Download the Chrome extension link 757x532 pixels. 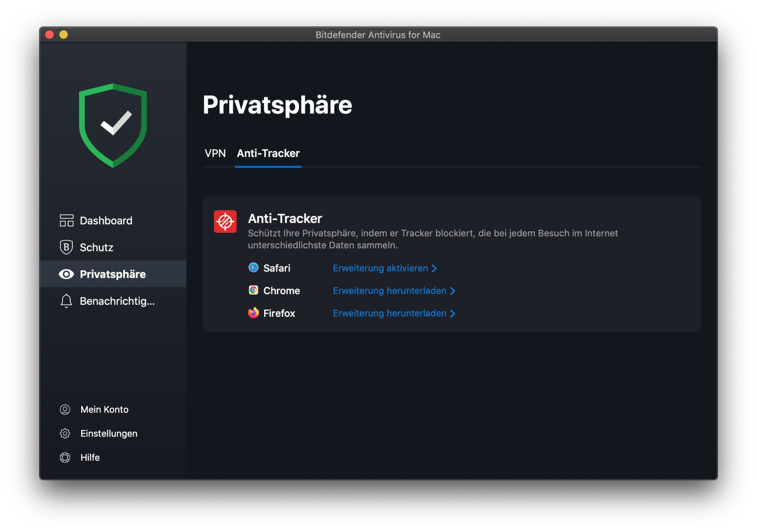coord(389,291)
